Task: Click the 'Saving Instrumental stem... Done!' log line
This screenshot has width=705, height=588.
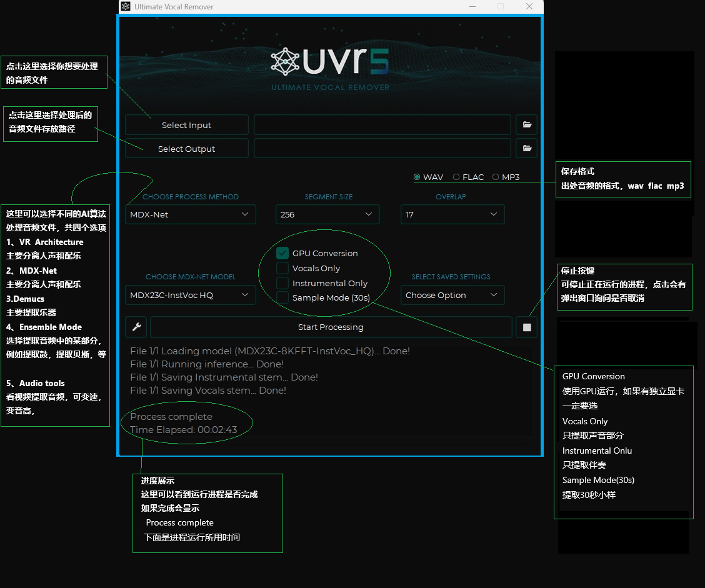Action: (224, 377)
